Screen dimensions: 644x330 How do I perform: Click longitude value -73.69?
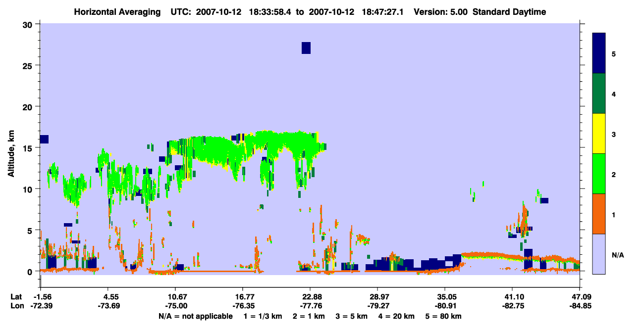[x=108, y=306]
